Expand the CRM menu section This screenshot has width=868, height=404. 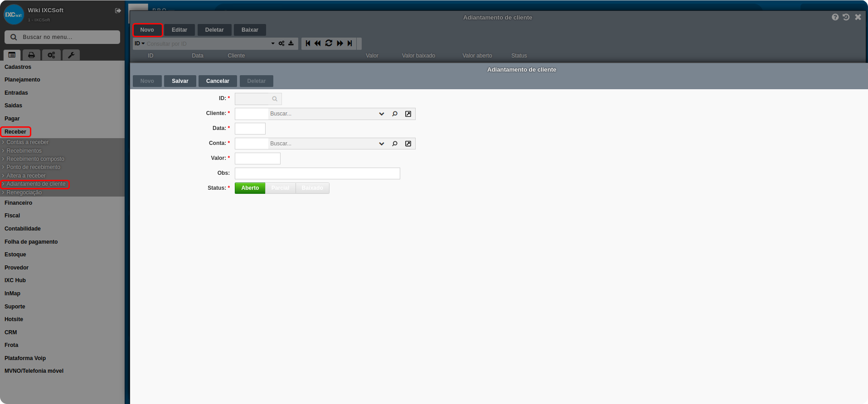pyautogui.click(x=11, y=332)
